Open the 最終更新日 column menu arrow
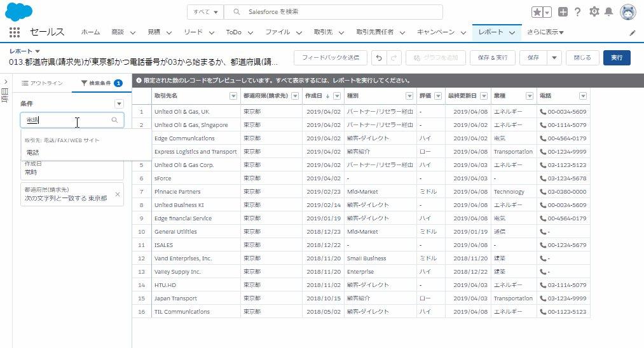The width and height of the screenshot is (644, 348). point(484,96)
